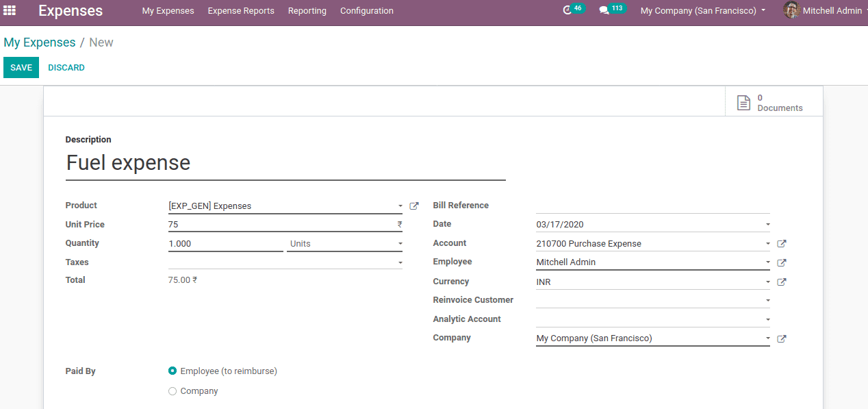Open the Reporting menu

(307, 11)
